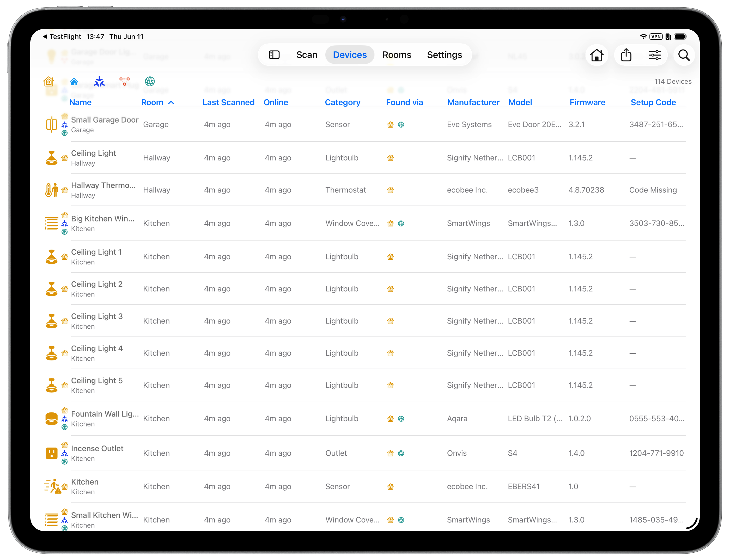Toggle the red Thread network filter icon
Screen dimensions: 730x560
coord(125,81)
